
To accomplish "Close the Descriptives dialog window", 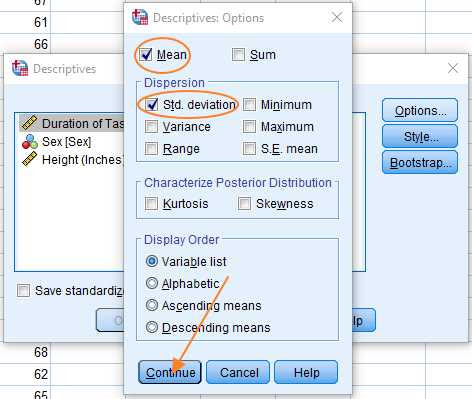I will (453, 68).
